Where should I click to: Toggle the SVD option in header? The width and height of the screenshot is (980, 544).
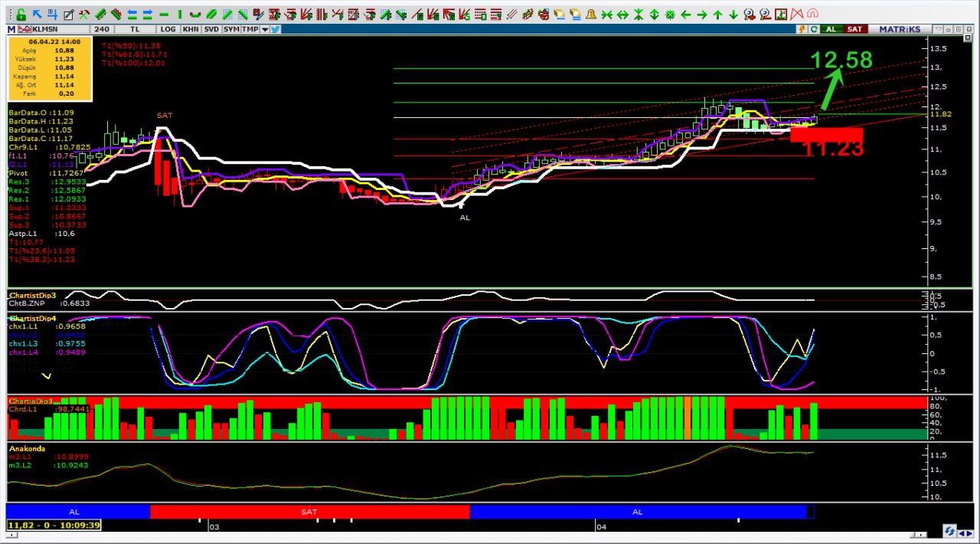click(x=211, y=29)
